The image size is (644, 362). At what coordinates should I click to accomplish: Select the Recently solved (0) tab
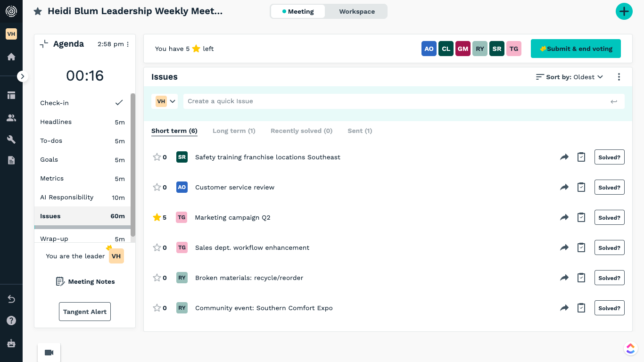(302, 131)
